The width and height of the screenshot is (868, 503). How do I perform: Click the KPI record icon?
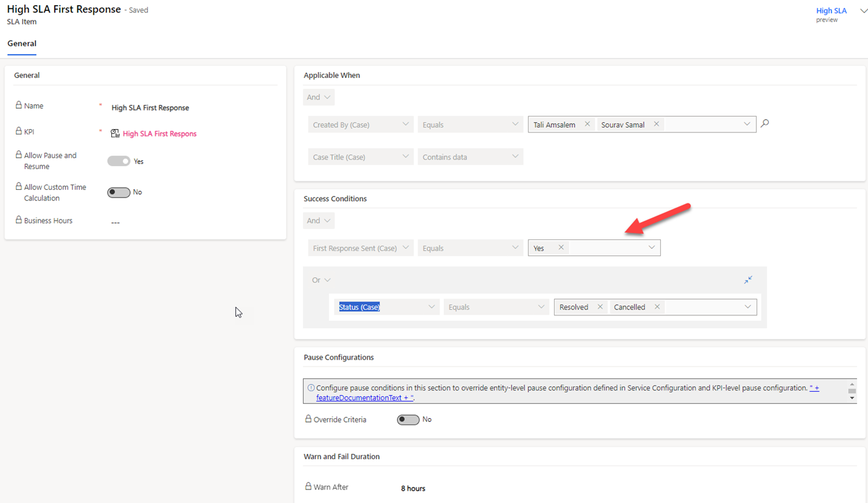click(x=115, y=133)
